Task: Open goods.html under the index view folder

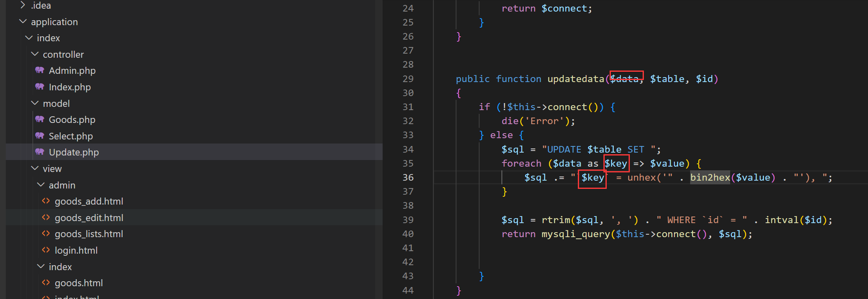Action: click(x=79, y=283)
